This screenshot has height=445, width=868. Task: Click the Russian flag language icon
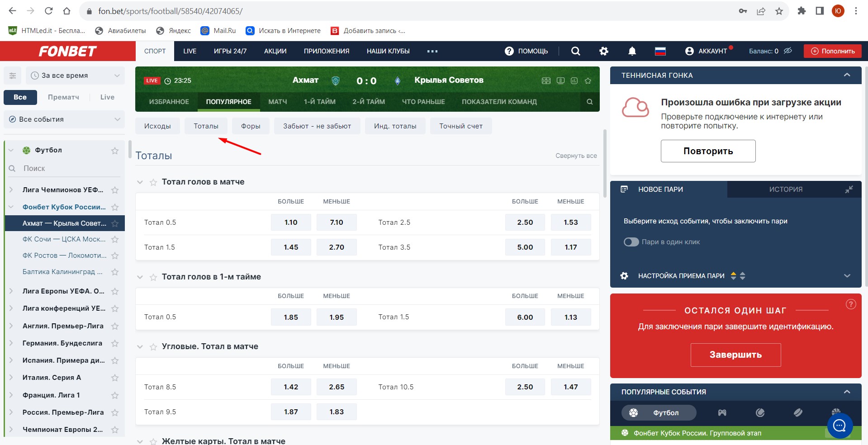pyautogui.click(x=660, y=51)
